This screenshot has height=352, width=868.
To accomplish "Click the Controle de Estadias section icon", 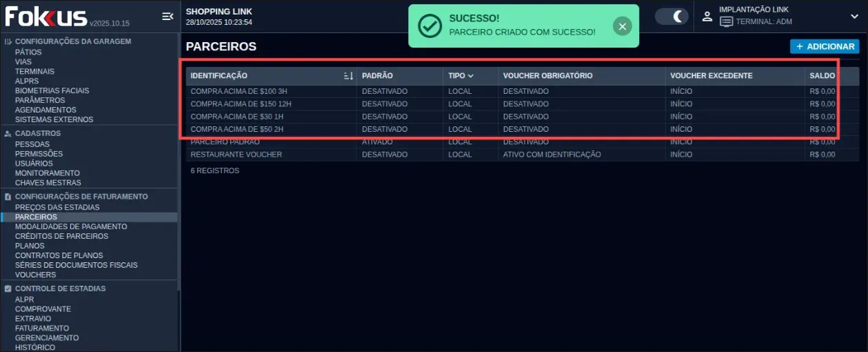I will tap(8, 289).
